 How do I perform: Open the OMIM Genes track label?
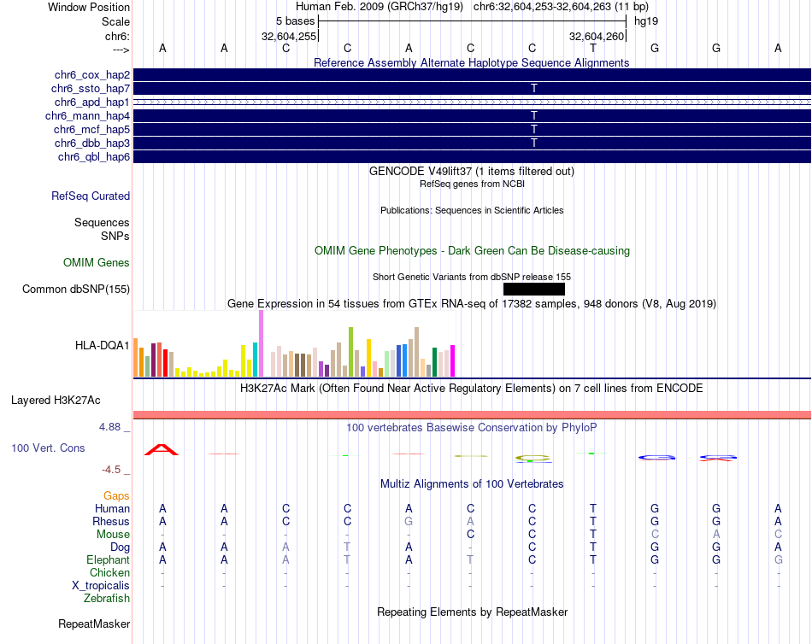97,262
